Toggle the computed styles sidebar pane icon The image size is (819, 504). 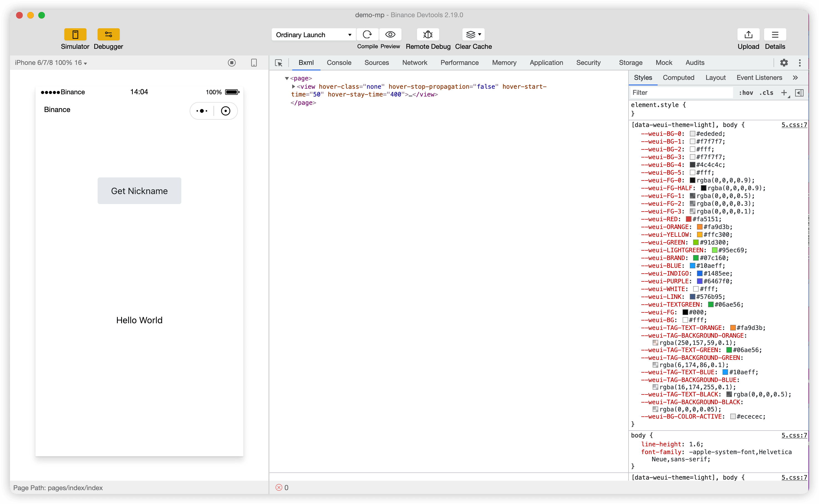coord(799,93)
